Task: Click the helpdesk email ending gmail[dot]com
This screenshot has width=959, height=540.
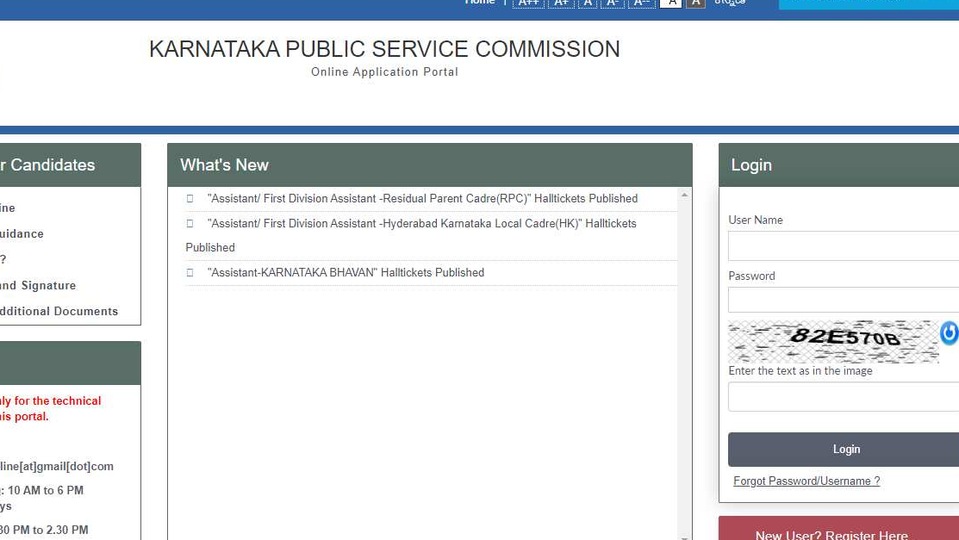Action: pyautogui.click(x=57, y=467)
